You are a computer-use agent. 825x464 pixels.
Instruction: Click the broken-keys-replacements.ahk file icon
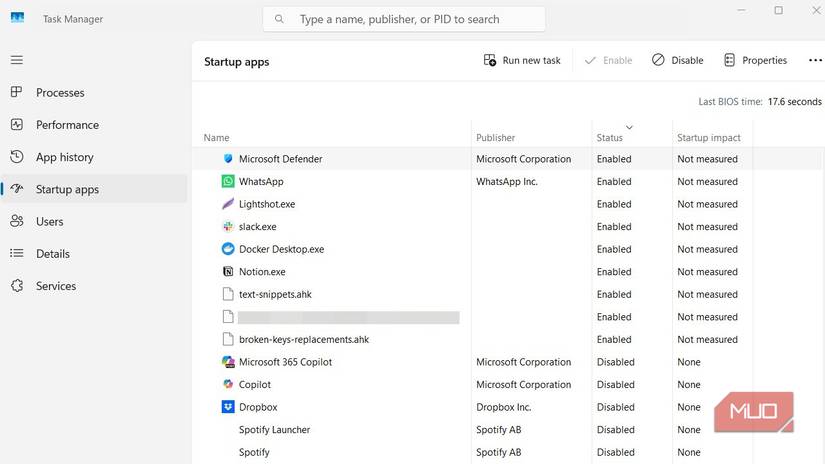point(228,339)
